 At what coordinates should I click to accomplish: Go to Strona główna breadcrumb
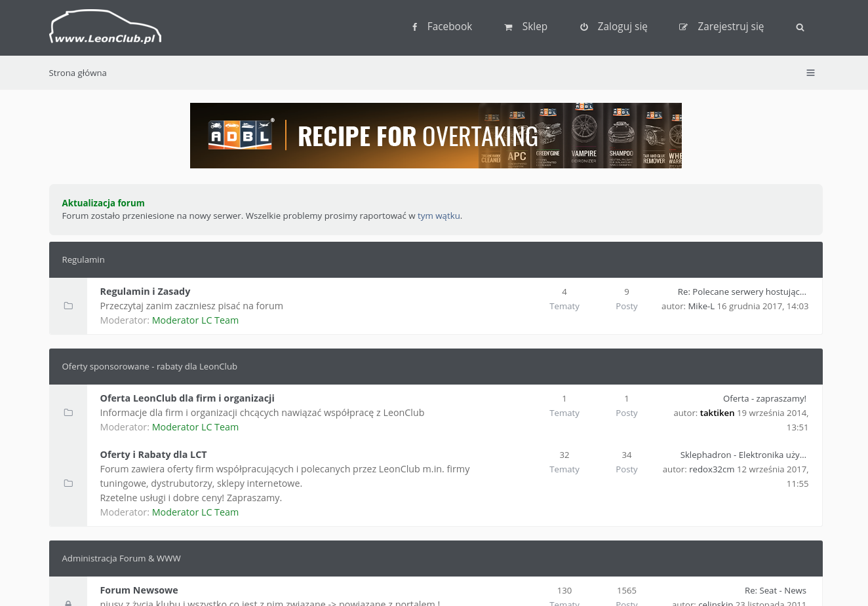click(x=77, y=73)
